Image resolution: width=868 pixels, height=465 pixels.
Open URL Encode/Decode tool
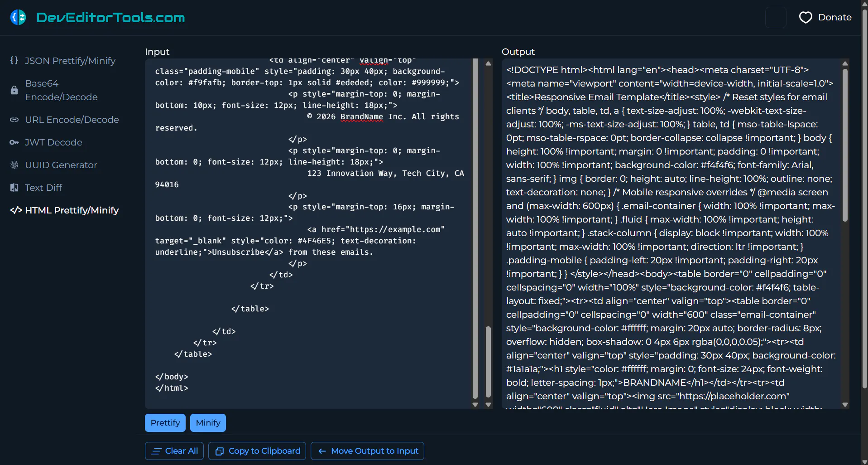click(72, 120)
